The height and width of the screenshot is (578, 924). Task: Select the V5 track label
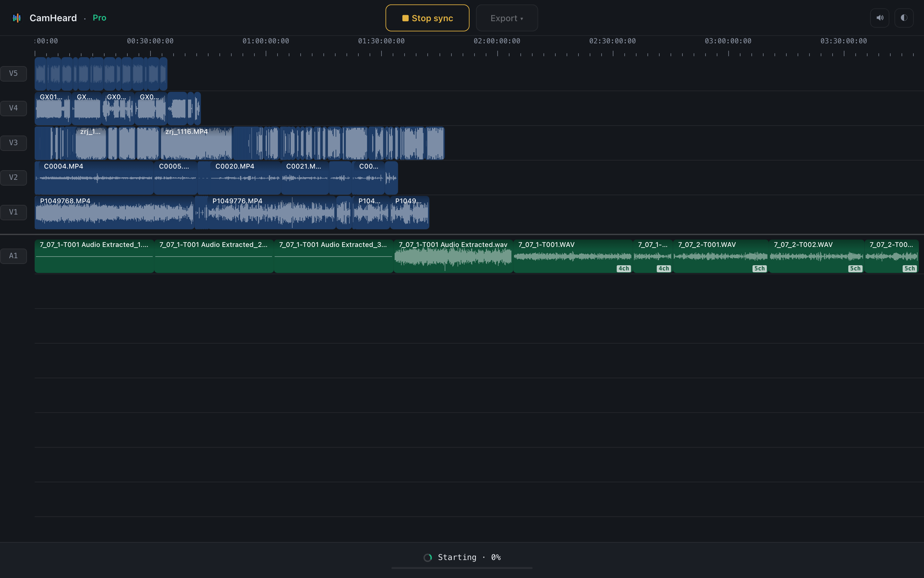click(x=13, y=74)
